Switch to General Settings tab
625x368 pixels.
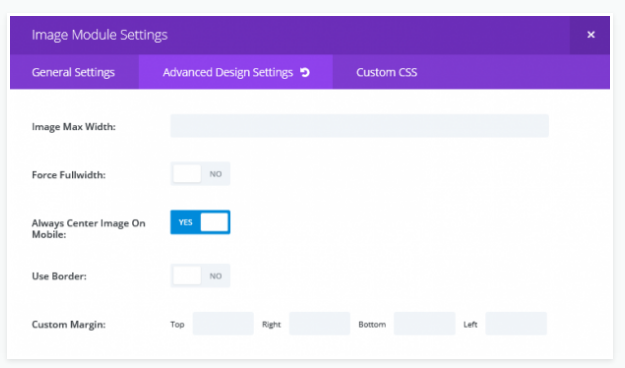[73, 72]
